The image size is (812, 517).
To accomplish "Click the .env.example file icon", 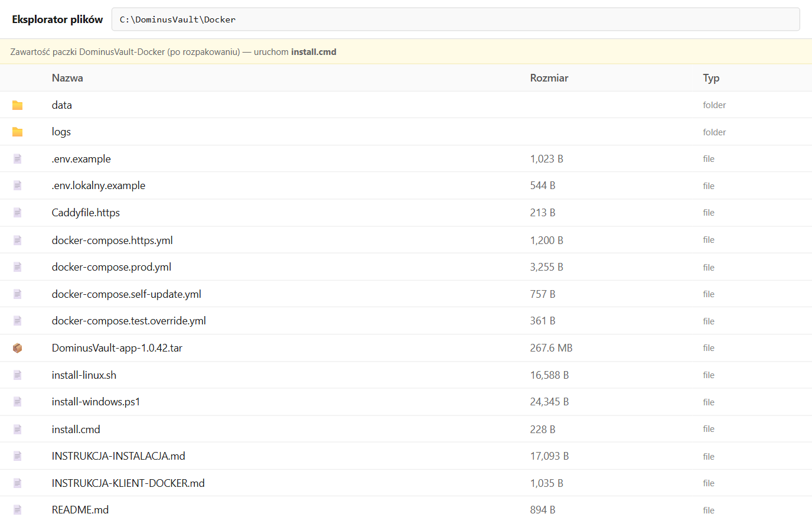I will (x=18, y=159).
